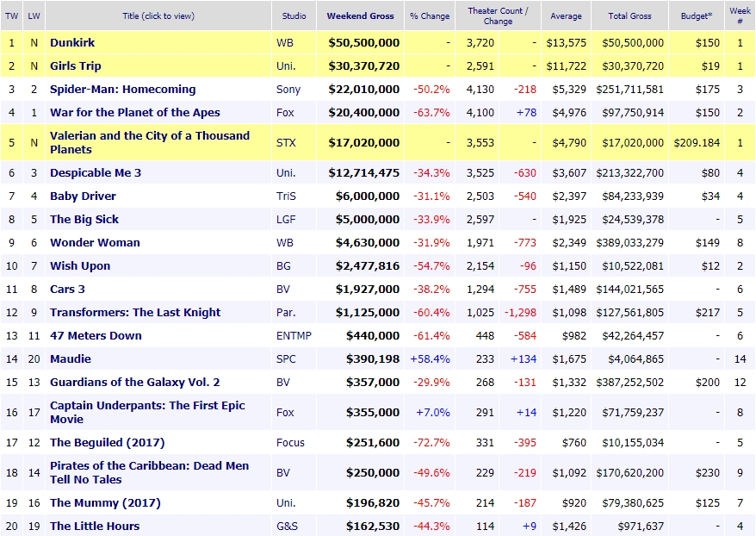Viewport: 756px width, 536px height.
Task: Open the Dunkirk movie link
Action: click(72, 42)
